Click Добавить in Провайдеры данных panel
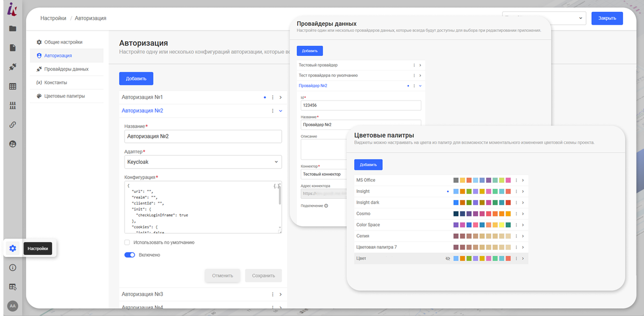644x316 pixels. click(x=310, y=51)
